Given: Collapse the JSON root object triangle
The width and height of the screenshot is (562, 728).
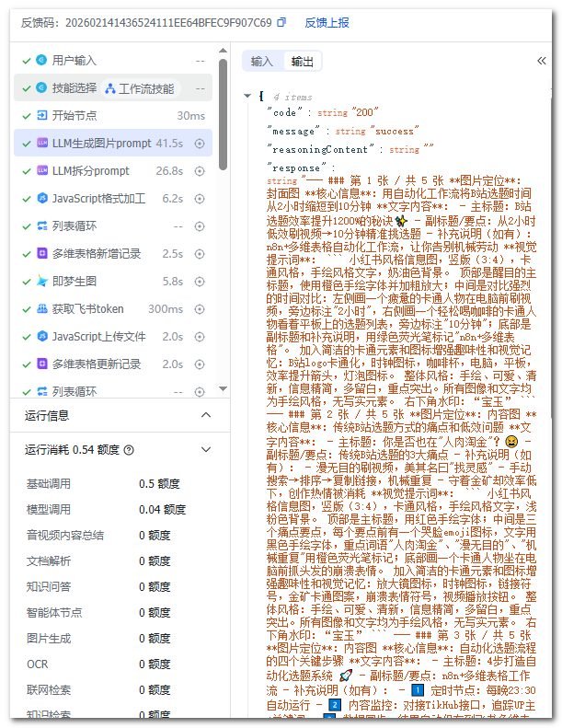Looking at the screenshot, I should tap(247, 96).
